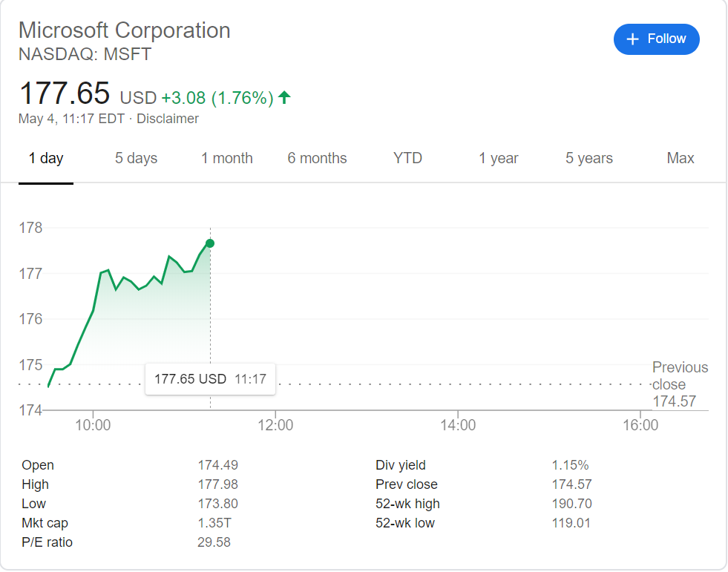Click the High value 177.98
728x572 pixels.
217,484
